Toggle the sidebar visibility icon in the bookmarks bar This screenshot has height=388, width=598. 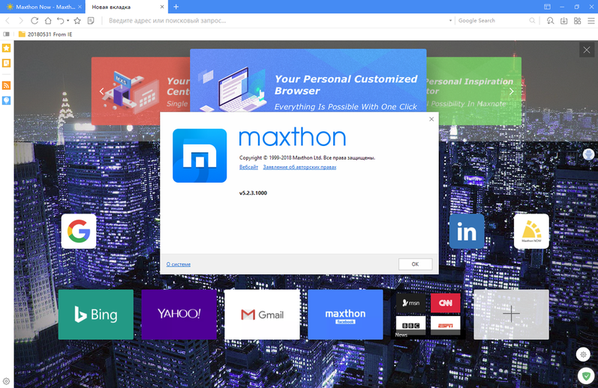pyautogui.click(x=6, y=34)
